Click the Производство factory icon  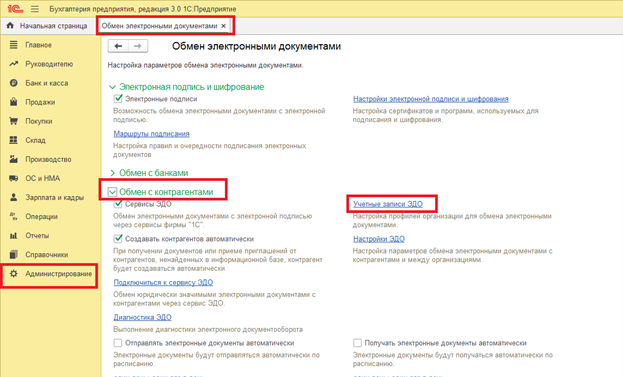pos(14,159)
